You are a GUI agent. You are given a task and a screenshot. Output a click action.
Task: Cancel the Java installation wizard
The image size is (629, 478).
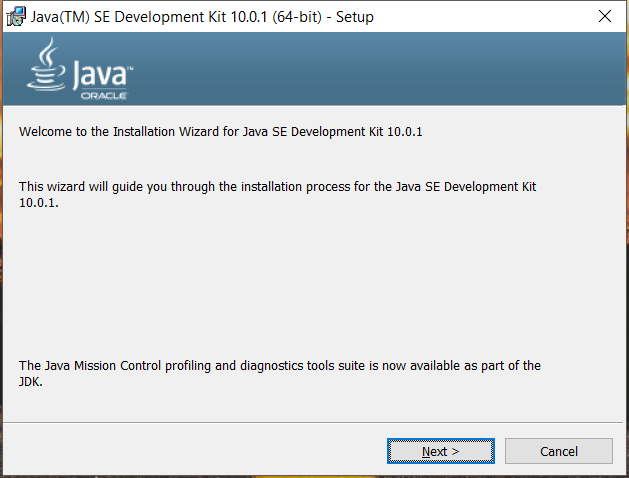tap(558, 451)
